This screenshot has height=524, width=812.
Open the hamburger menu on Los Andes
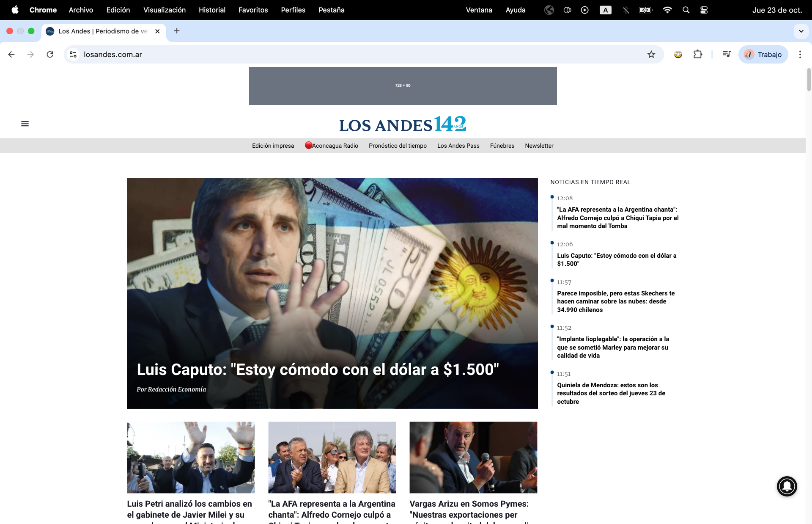click(25, 124)
